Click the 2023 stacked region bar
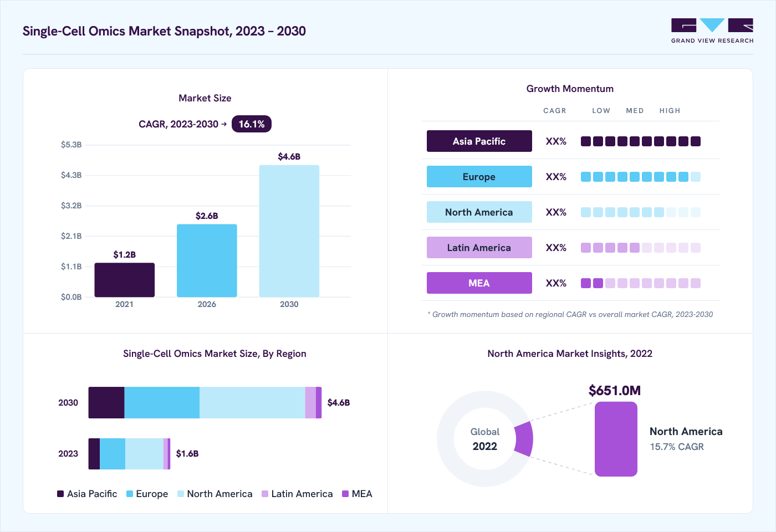This screenshot has width=776, height=532. tap(129, 454)
